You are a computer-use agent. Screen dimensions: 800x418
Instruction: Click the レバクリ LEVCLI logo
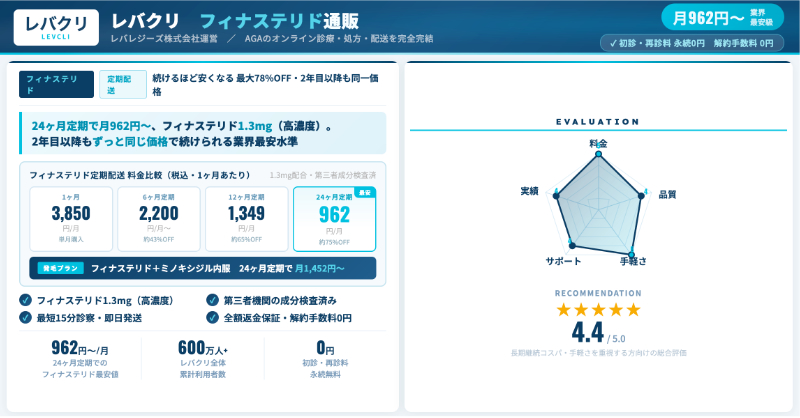tap(56, 27)
